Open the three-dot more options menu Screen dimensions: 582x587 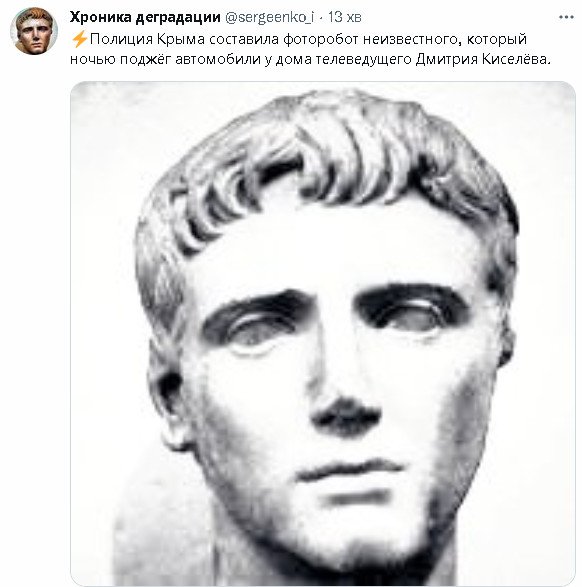[566, 17]
